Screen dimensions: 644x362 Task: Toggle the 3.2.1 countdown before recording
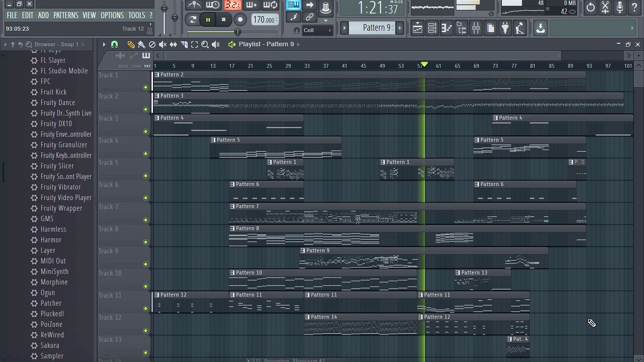tap(232, 5)
